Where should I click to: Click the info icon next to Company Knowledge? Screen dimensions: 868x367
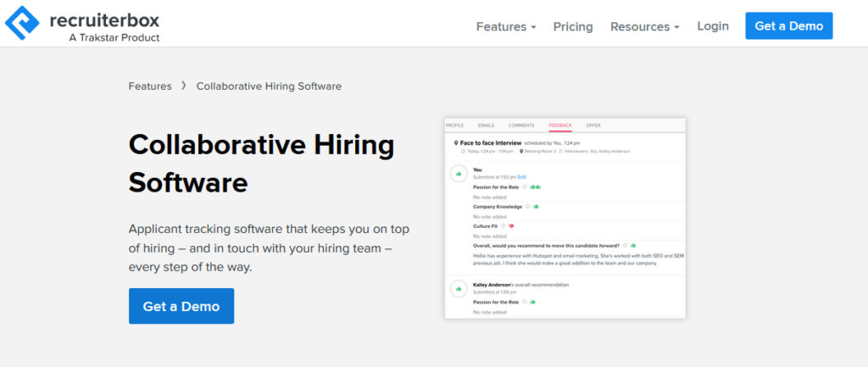click(x=527, y=207)
